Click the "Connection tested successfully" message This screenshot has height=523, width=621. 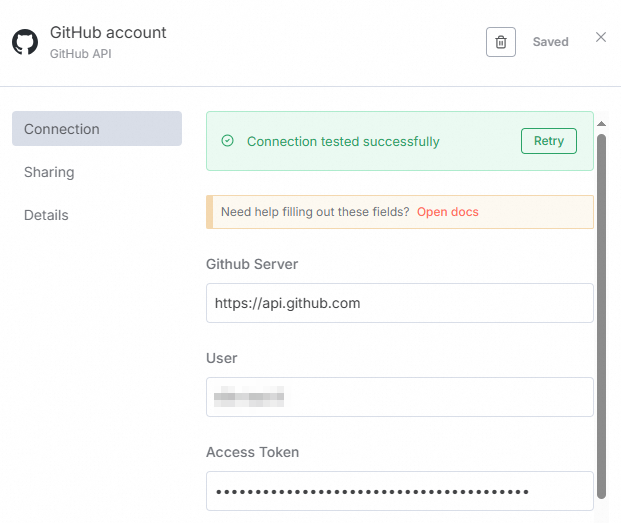coord(343,141)
